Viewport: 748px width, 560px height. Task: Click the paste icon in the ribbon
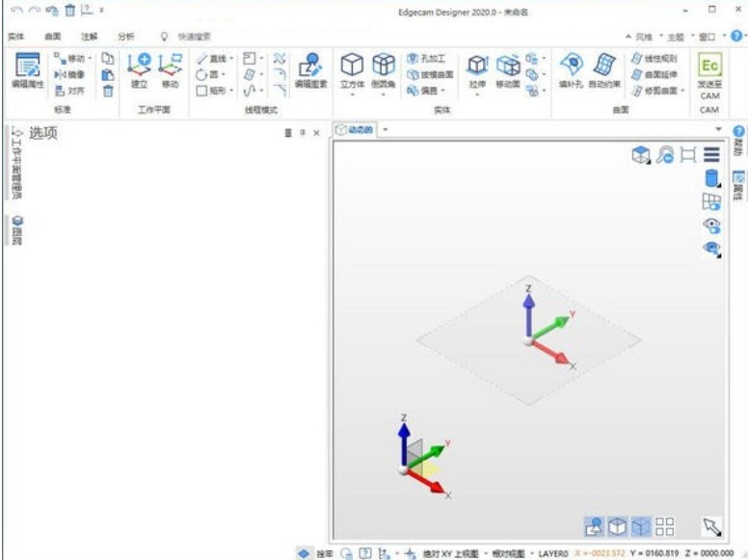(108, 75)
